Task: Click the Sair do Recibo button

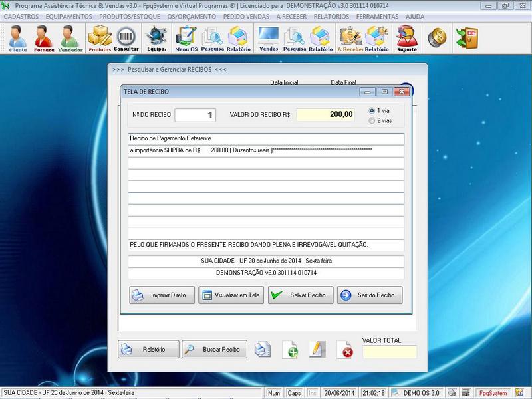Action: (370, 295)
